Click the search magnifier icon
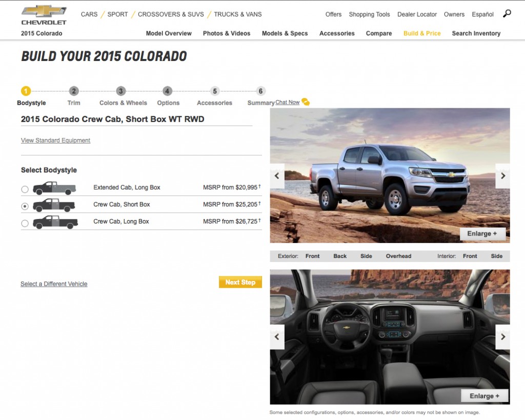The width and height of the screenshot is (525, 420). pos(507,14)
